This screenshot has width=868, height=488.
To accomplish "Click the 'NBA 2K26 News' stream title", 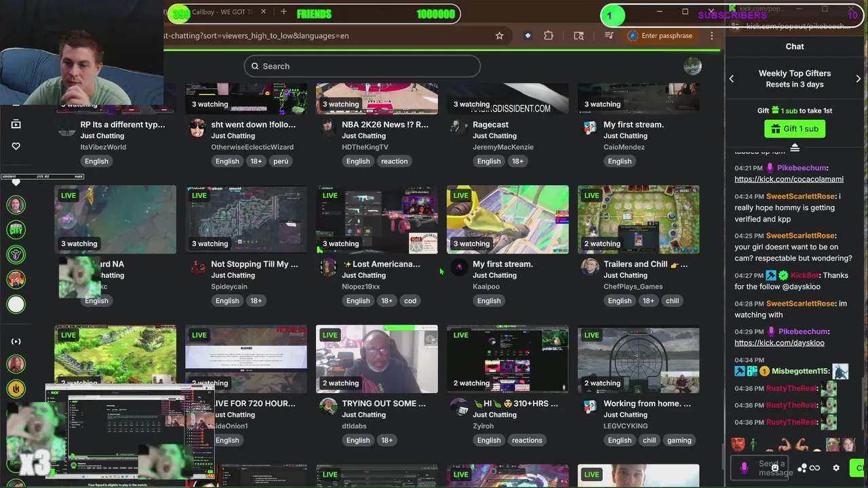I will pos(385,125).
